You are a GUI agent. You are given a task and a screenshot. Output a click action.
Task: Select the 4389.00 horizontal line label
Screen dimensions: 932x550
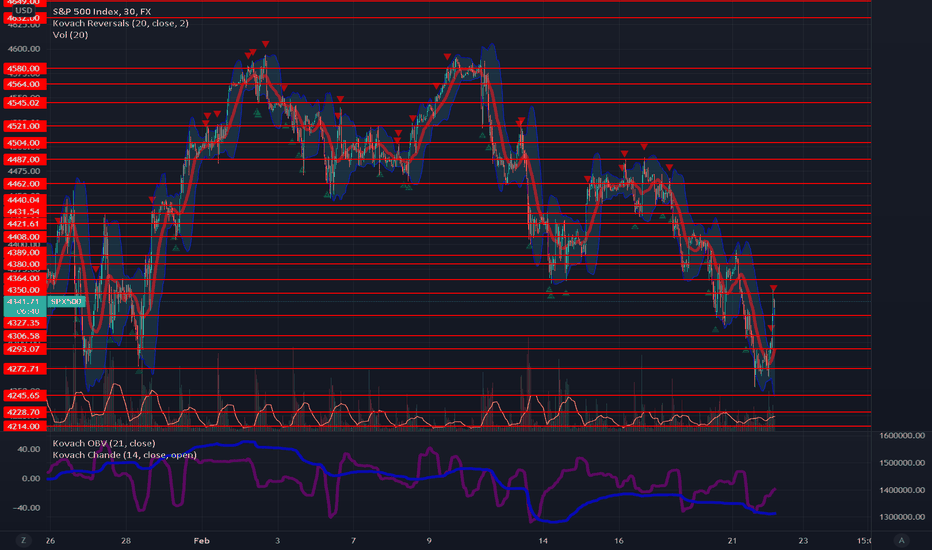click(x=24, y=253)
